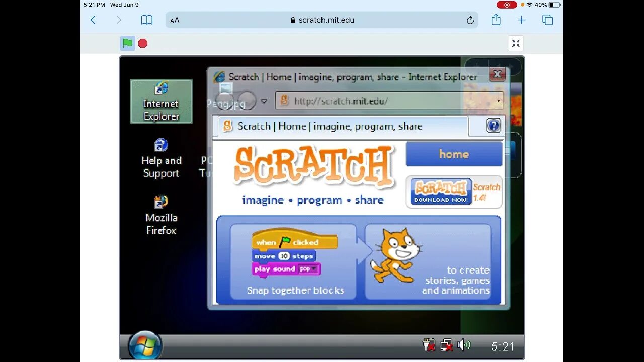Click the Internet Explorer back button
The image size is (644, 362).
(225, 101)
